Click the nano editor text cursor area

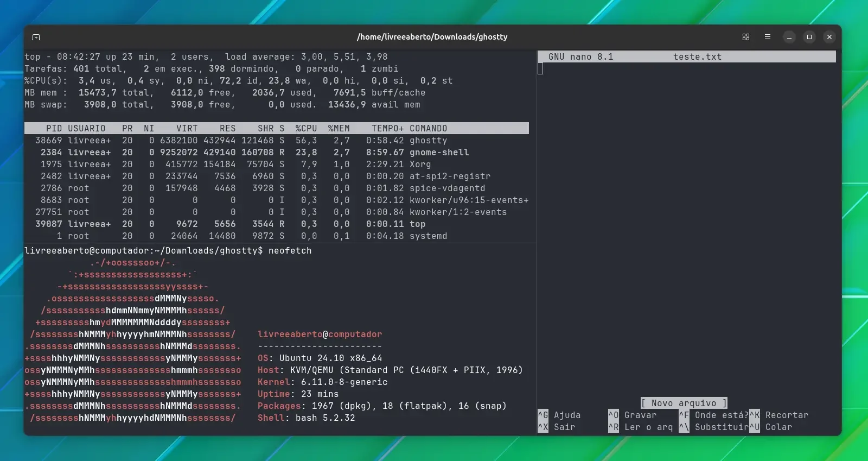[x=540, y=69]
